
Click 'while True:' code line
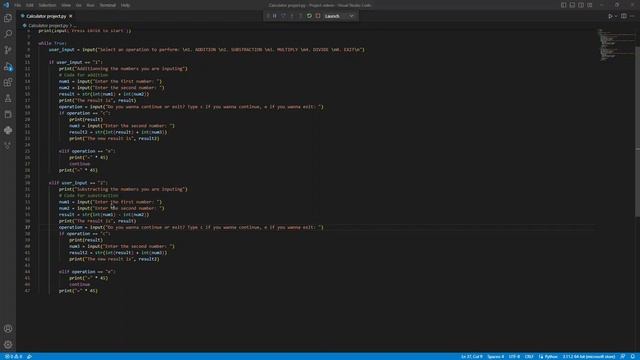click(x=52, y=43)
